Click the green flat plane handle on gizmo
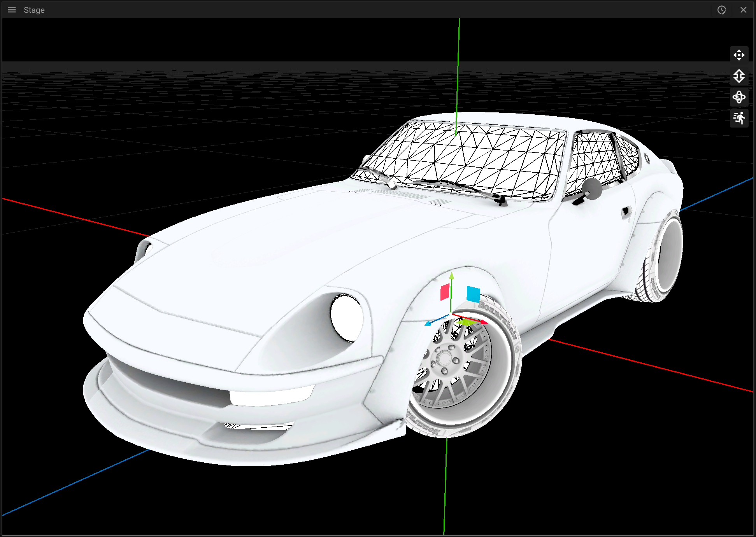This screenshot has height=537, width=756. (x=466, y=322)
